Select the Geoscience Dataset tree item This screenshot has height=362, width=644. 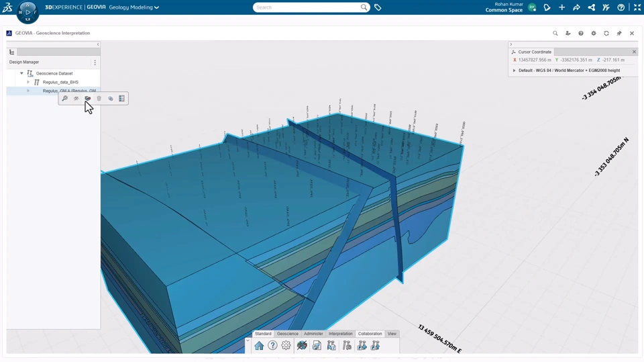click(x=54, y=73)
